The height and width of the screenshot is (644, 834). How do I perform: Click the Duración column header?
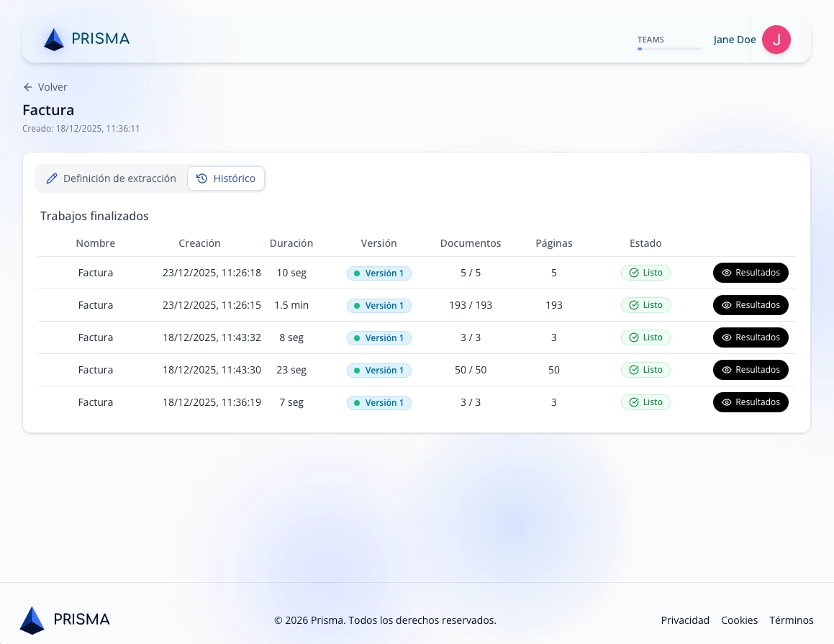click(x=291, y=243)
